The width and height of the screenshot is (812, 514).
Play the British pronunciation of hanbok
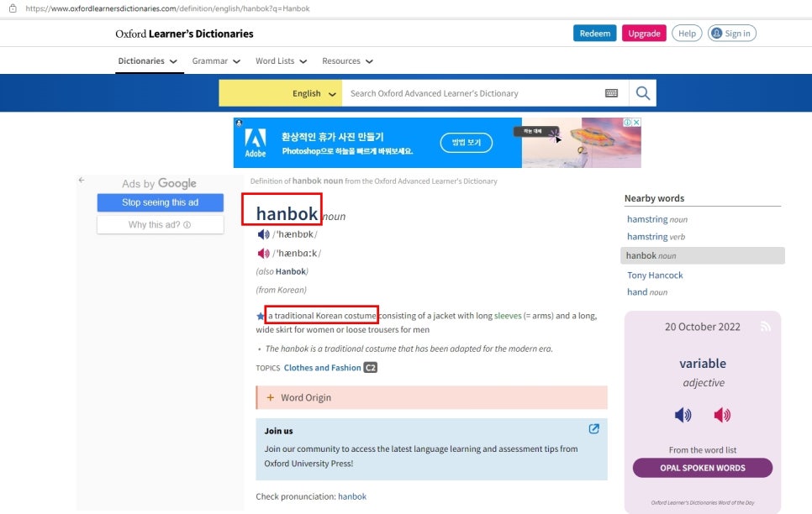click(264, 234)
